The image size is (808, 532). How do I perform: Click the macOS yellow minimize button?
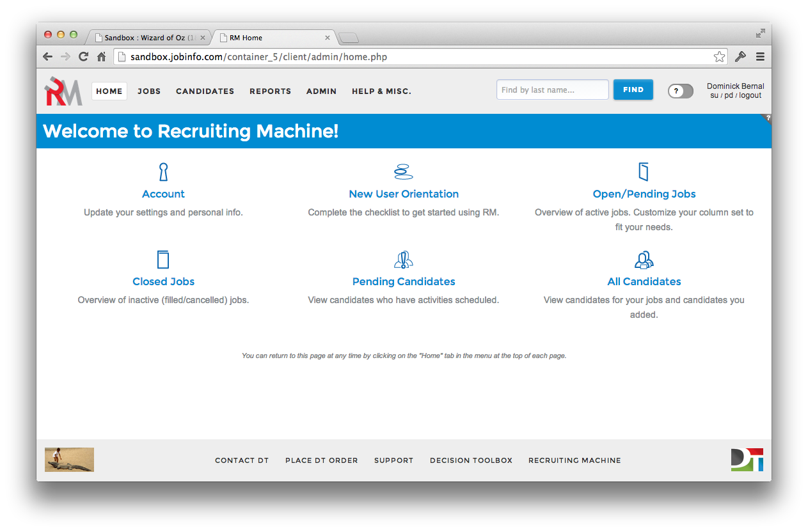[x=61, y=35]
